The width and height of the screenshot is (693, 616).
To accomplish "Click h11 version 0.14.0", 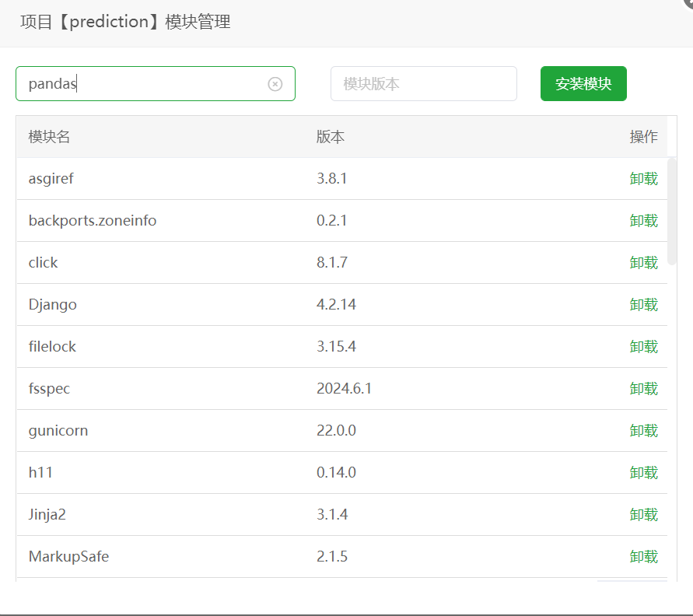I will 336,472.
